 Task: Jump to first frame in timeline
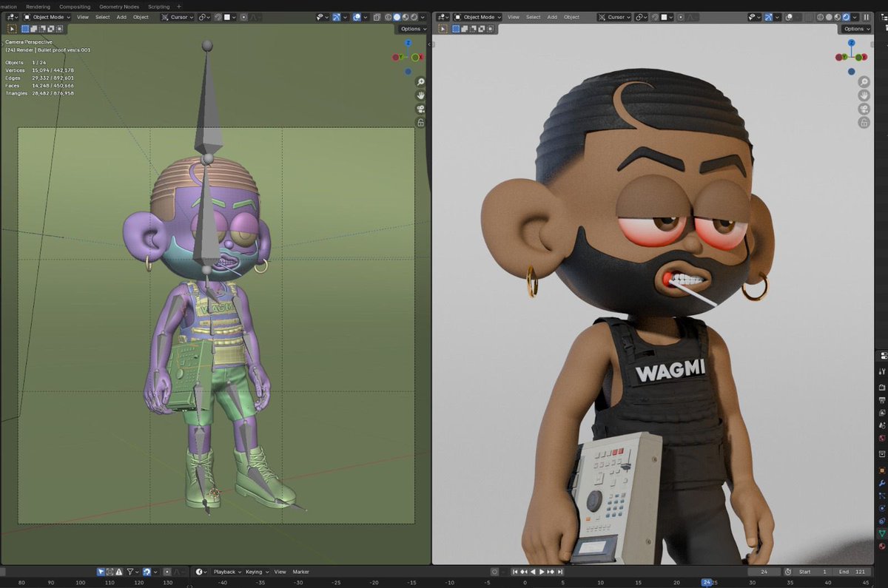515,572
